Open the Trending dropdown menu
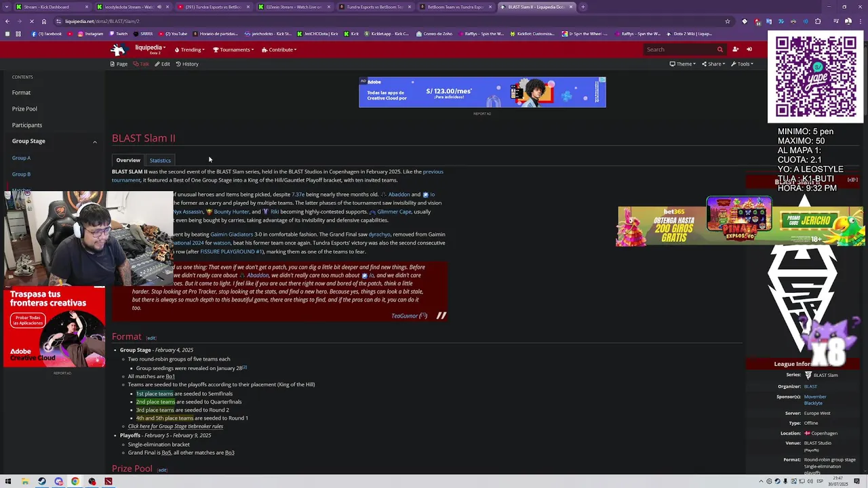 click(189, 49)
